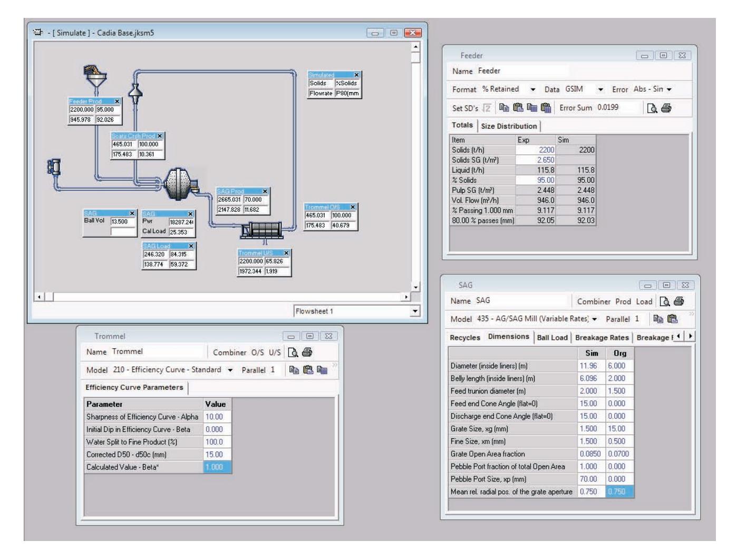Click the Name field in Feeder window
Viewport: 737px width, 560px height.
pyautogui.click(x=523, y=71)
